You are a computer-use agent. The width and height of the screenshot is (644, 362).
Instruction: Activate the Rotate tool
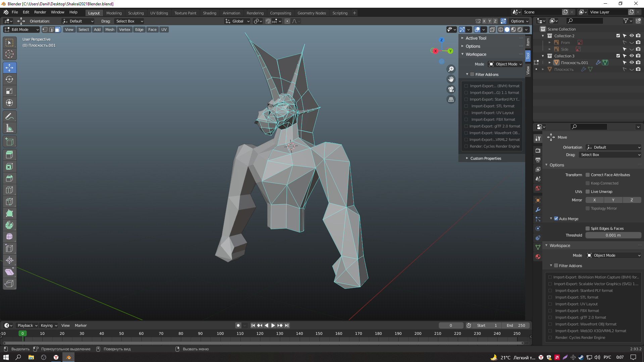[x=9, y=80]
